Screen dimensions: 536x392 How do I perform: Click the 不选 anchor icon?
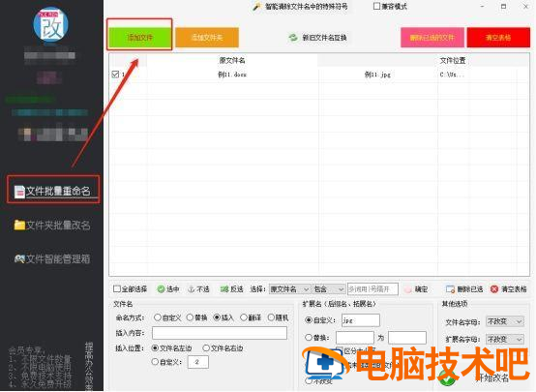[192, 289]
